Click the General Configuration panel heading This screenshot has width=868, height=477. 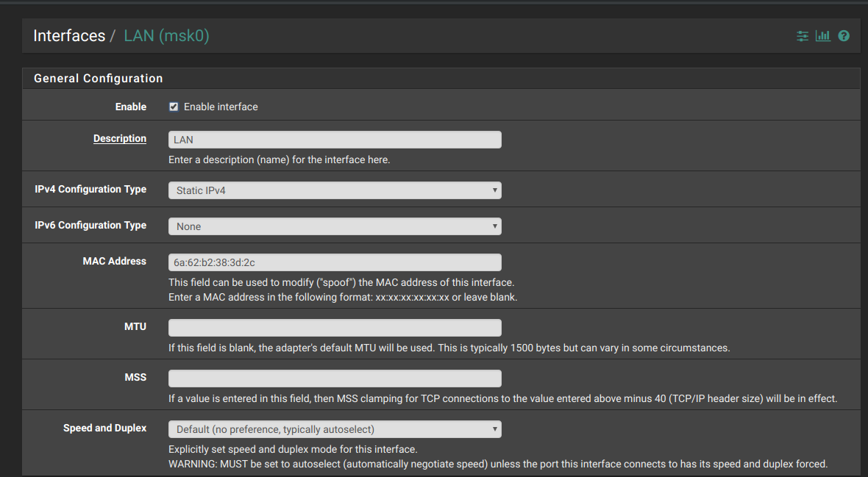(x=99, y=78)
